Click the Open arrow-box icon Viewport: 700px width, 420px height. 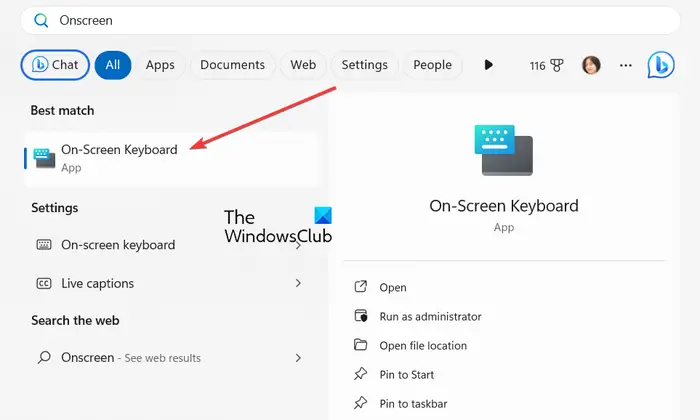click(x=361, y=287)
